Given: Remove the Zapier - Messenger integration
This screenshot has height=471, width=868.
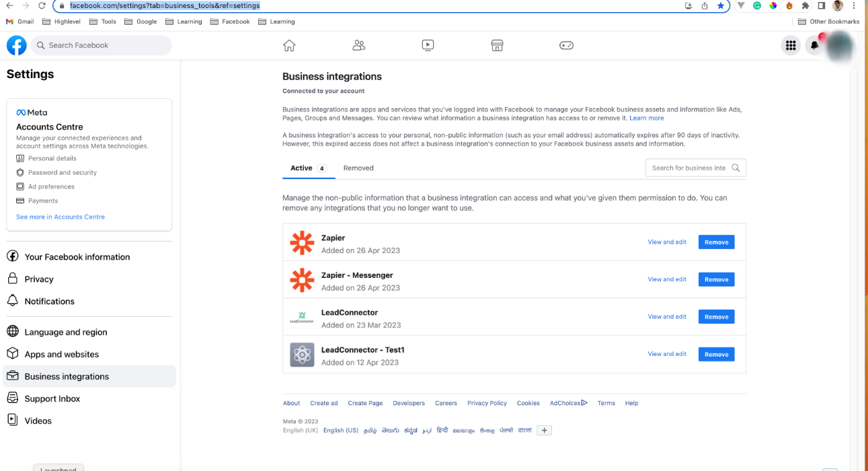Looking at the screenshot, I should click(717, 279).
